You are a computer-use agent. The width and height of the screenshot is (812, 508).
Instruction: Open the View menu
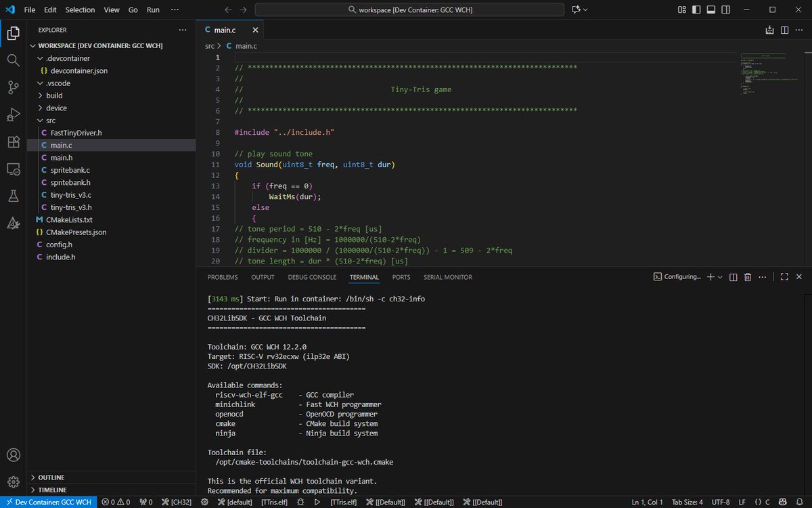[112, 10]
